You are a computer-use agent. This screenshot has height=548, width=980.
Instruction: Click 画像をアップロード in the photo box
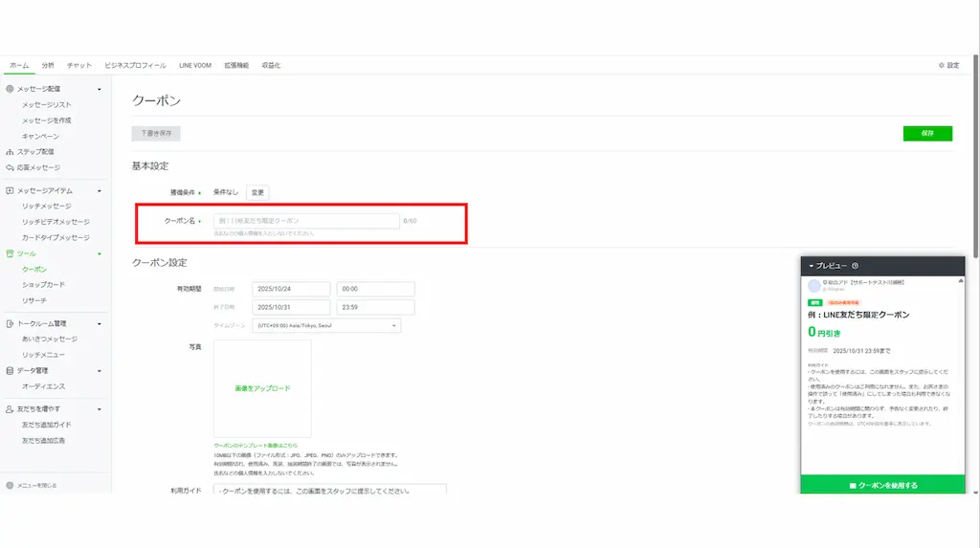click(x=262, y=388)
